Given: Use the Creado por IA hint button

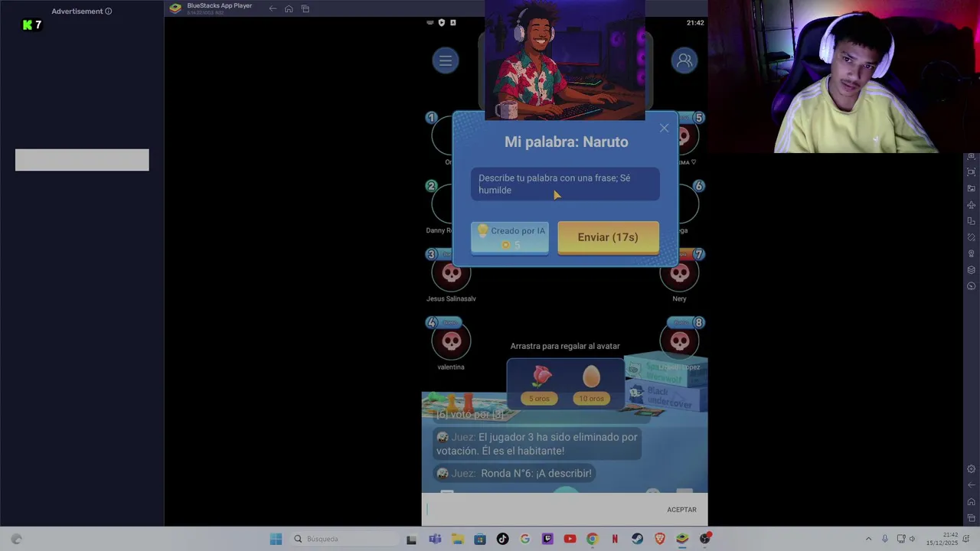Looking at the screenshot, I should [510, 237].
